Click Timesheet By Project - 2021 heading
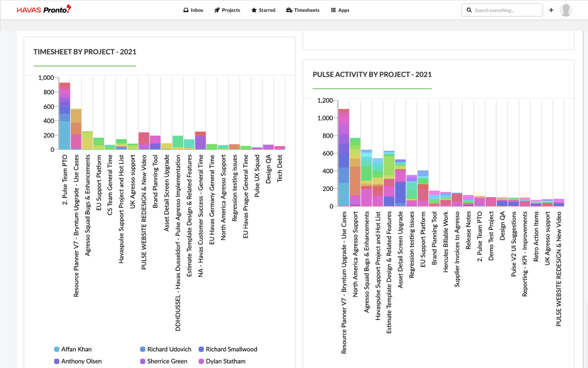Screen dimensions: 588x368 point(85,52)
